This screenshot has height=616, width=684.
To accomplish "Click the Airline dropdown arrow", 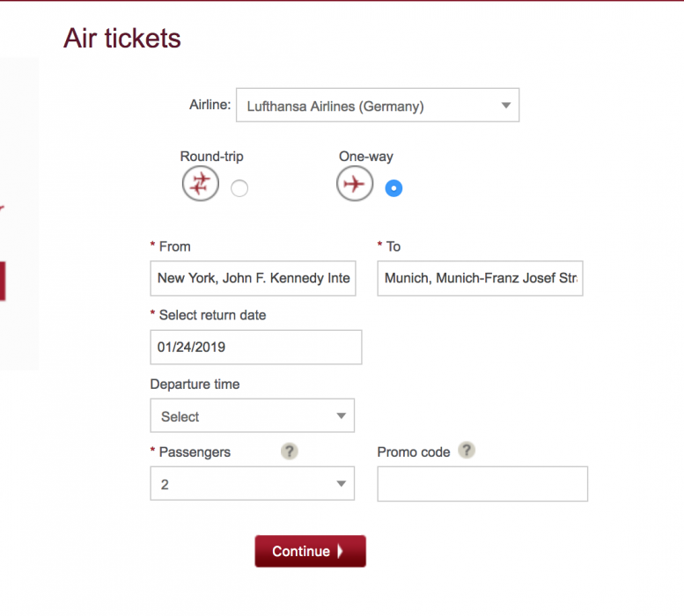I will click(505, 106).
